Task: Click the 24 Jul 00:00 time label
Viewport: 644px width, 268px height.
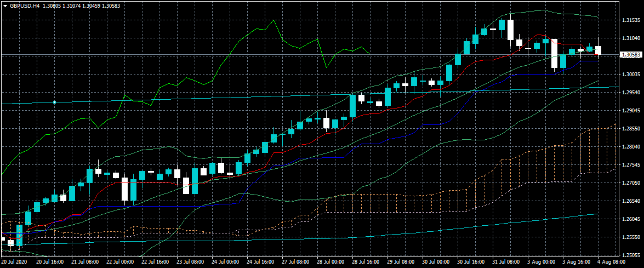Action: click(x=225, y=261)
